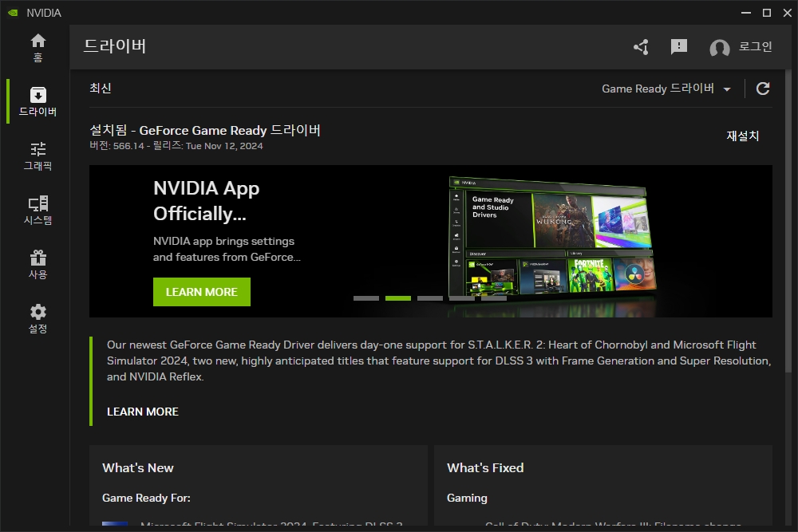Minimize the NVIDIA app window

click(746, 13)
